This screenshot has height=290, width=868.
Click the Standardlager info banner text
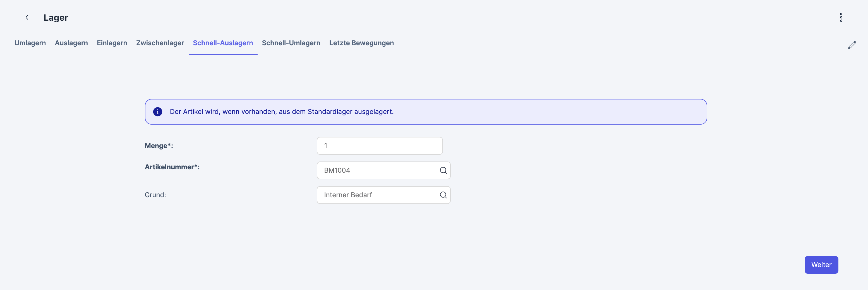click(x=281, y=112)
